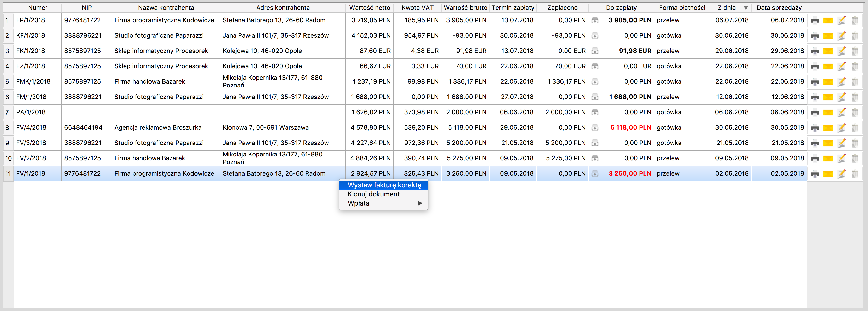
Task: Sort by Termin zapłaty header
Action: (x=513, y=7)
